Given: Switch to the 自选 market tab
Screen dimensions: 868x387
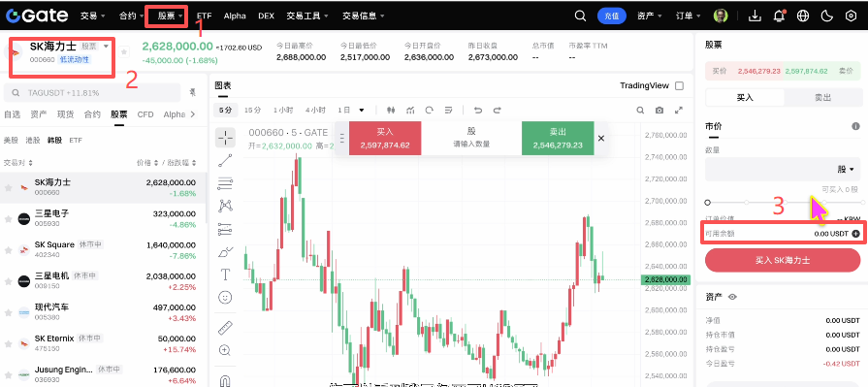Looking at the screenshot, I should tap(13, 114).
